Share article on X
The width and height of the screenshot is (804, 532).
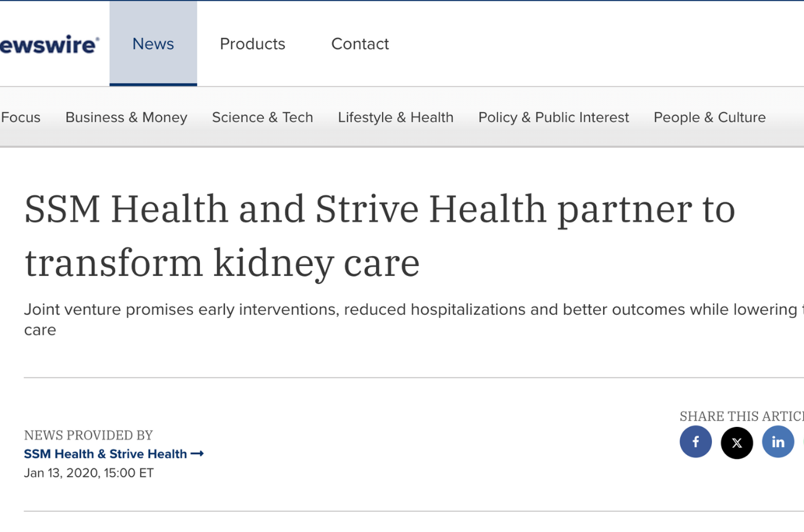click(737, 442)
